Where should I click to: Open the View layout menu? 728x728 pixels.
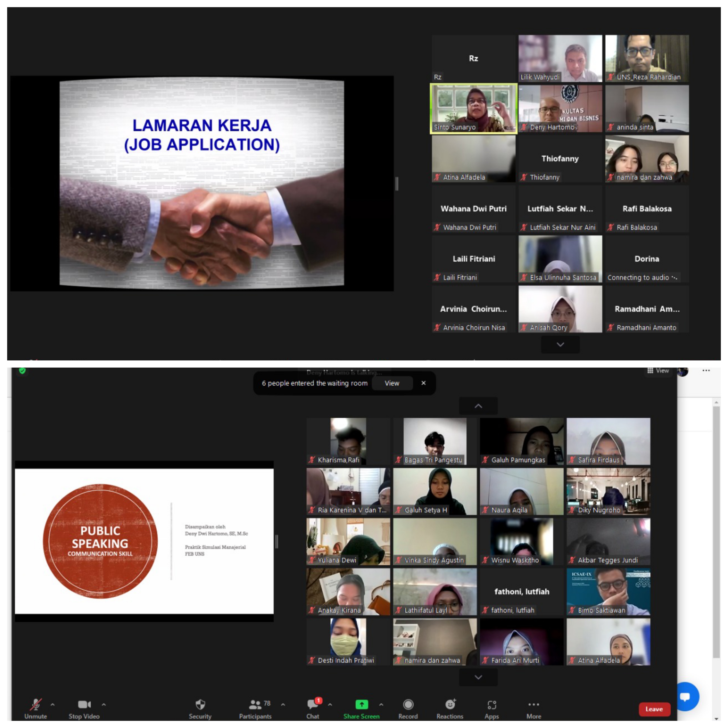[x=658, y=371]
